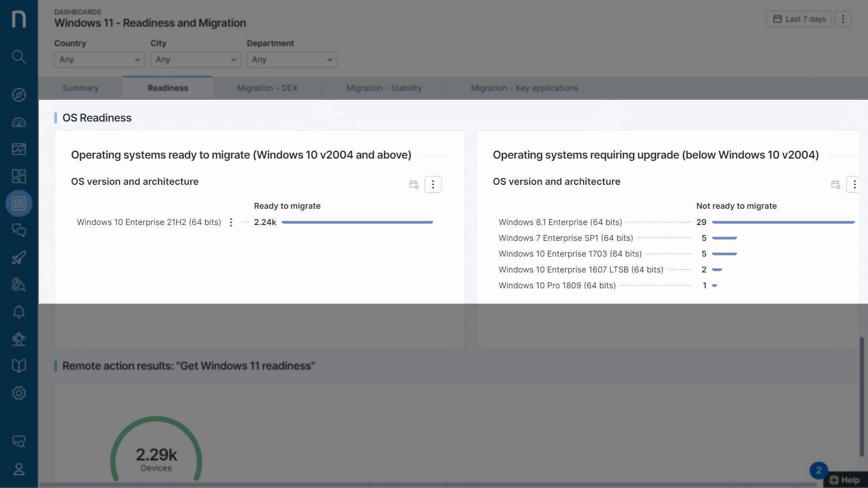Screen dimensions: 868x488
Task: Open the settings gear icon
Action: (19, 393)
